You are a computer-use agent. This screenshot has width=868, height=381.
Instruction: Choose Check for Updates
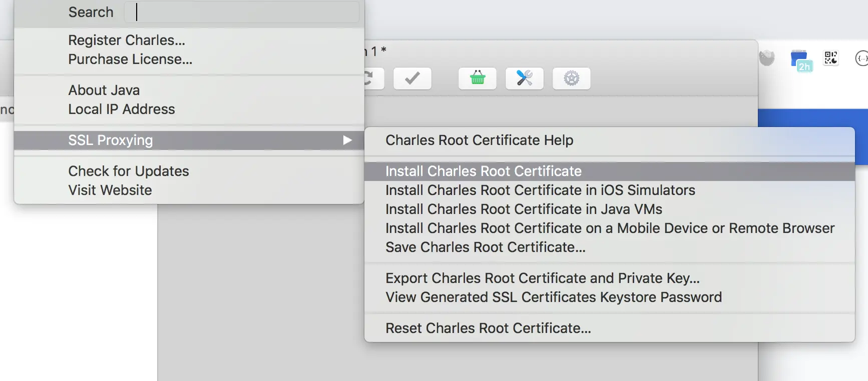[189, 171]
